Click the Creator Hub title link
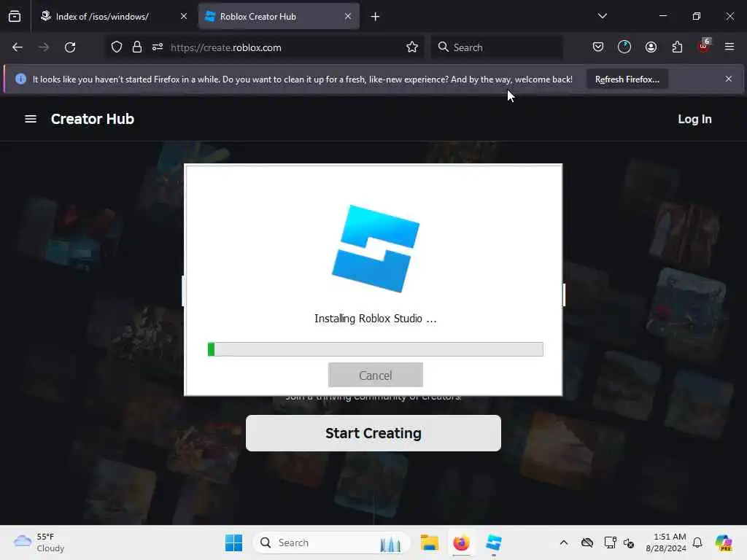The image size is (747, 560). 93,119
